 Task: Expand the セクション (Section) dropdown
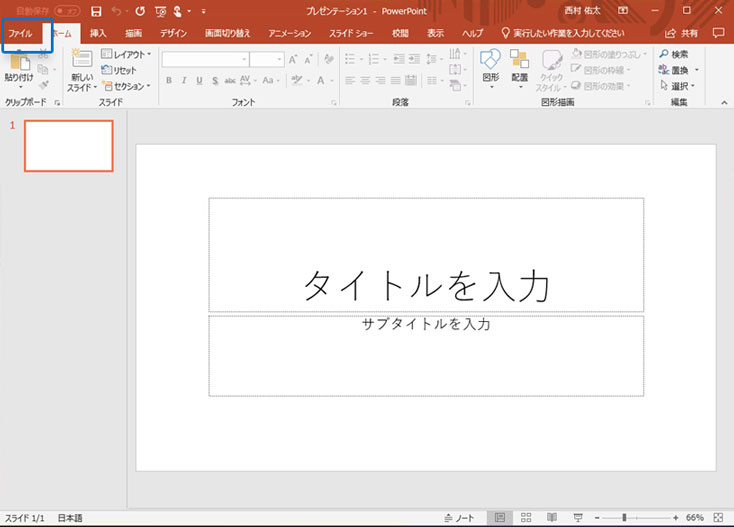[127, 87]
